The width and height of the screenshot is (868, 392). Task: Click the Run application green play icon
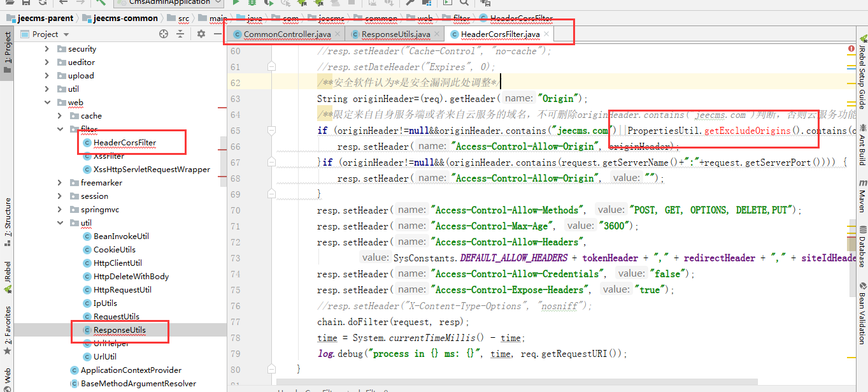tap(237, 3)
